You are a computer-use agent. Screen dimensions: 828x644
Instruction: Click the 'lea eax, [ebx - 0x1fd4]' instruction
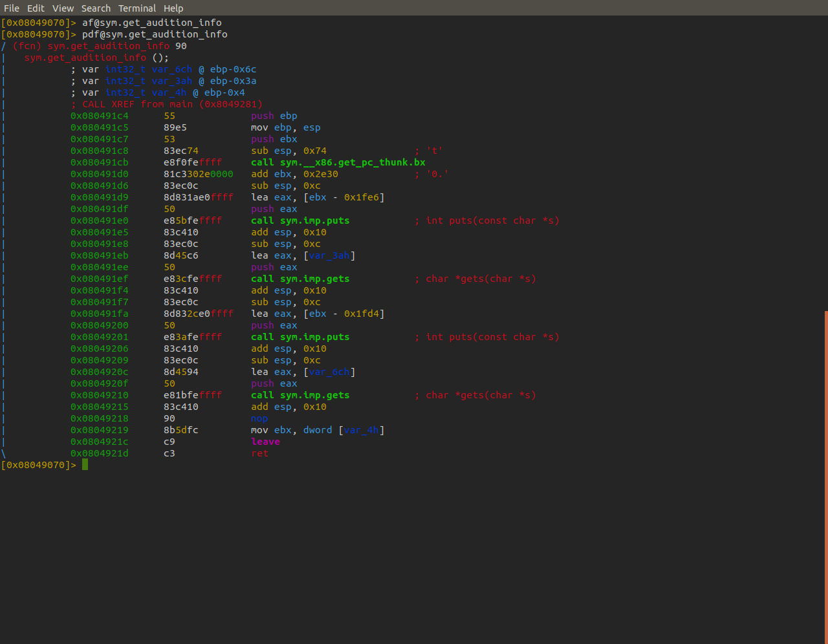click(318, 314)
